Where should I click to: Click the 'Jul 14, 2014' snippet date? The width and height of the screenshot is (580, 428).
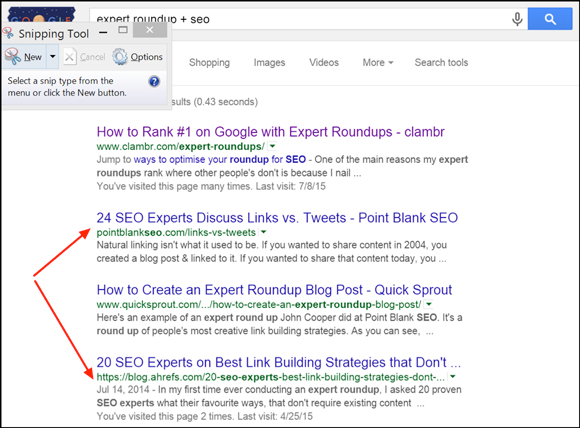123,390
